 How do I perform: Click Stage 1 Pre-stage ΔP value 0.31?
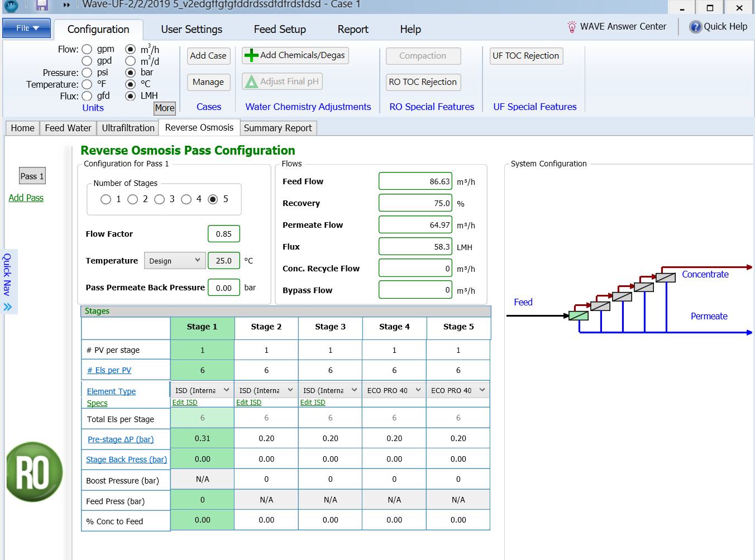[x=202, y=438]
